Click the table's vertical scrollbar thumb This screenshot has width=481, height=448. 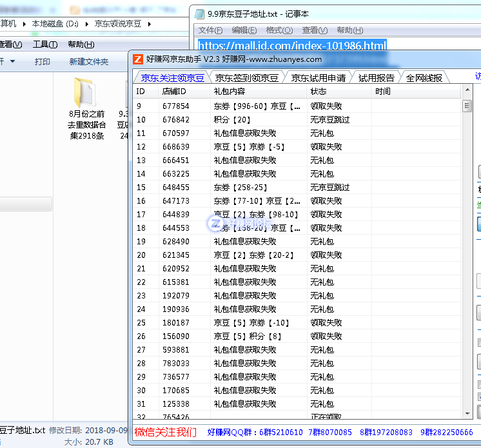click(x=467, y=106)
